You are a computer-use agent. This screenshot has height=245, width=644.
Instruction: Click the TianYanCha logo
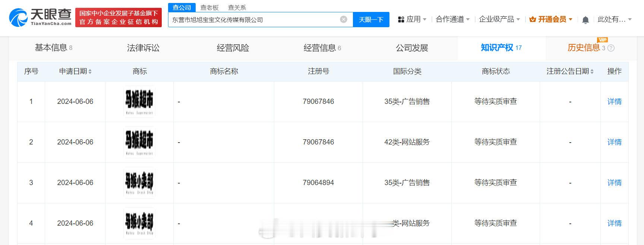pyautogui.click(x=40, y=17)
